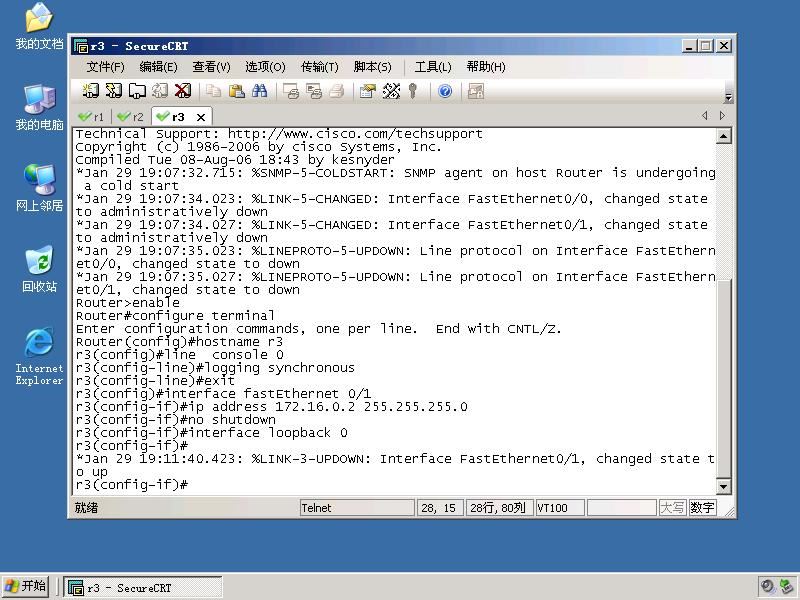Screen dimensions: 800x600
Task: Click the 就绪 status text
Action: click(x=86, y=508)
